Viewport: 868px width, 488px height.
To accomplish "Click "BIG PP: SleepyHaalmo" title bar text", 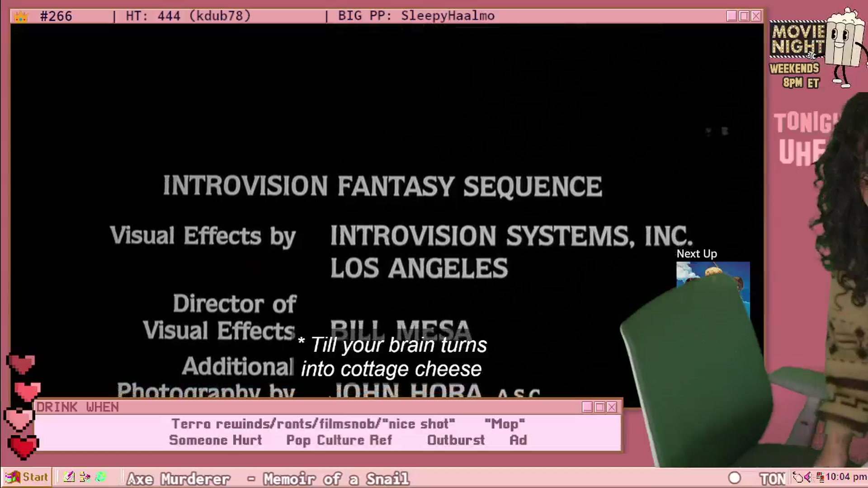I will [416, 16].
